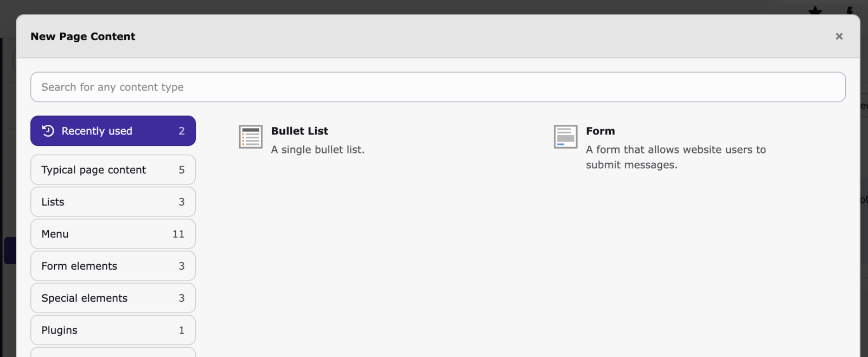Close the New Page Content dialog
Image resolution: width=868 pixels, height=357 pixels.
(x=839, y=36)
